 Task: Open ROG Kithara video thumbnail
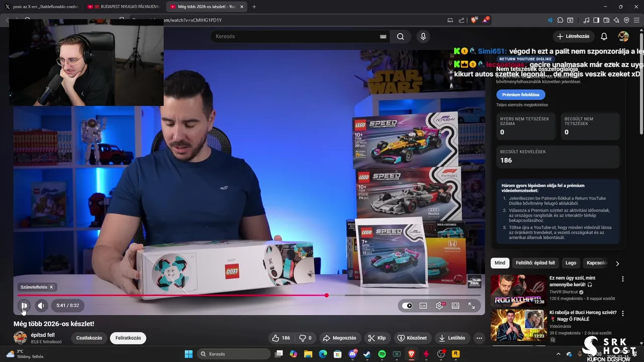click(518, 290)
